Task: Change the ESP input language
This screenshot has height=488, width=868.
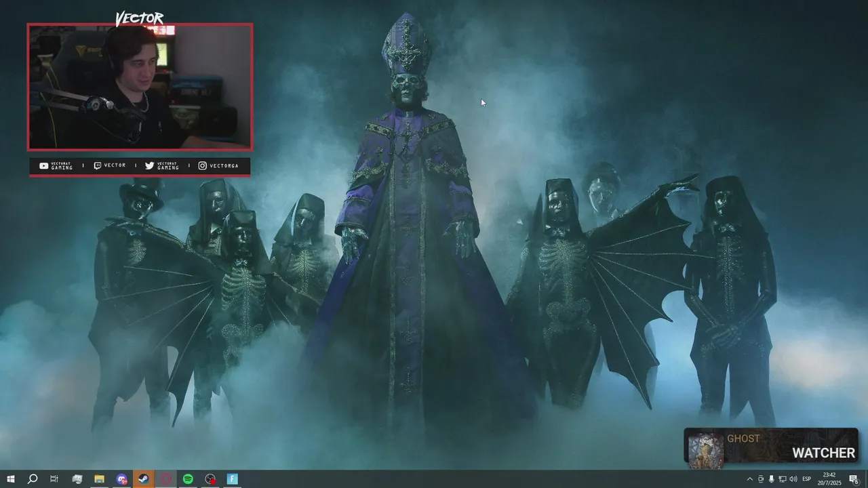Action: pyautogui.click(x=807, y=479)
